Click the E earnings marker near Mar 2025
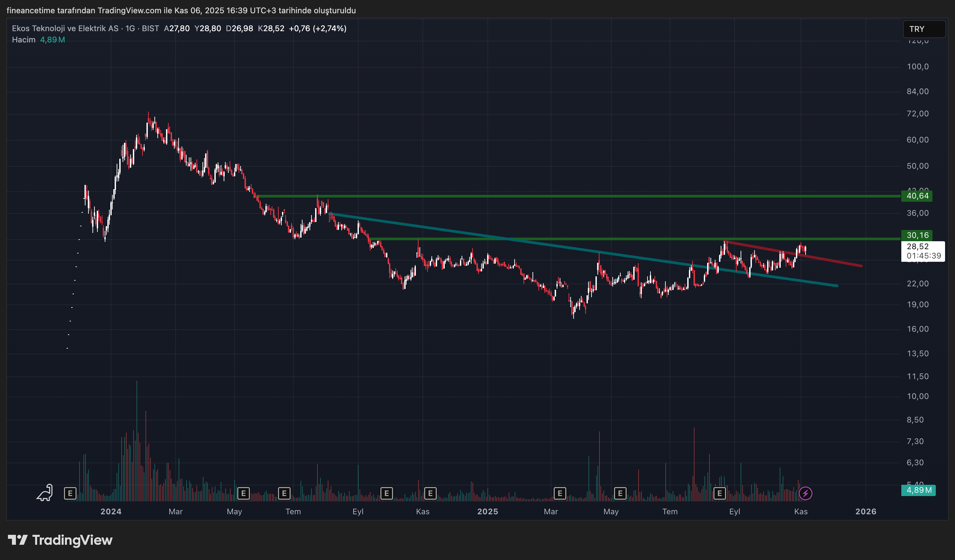Image resolution: width=955 pixels, height=560 pixels. pos(560,493)
